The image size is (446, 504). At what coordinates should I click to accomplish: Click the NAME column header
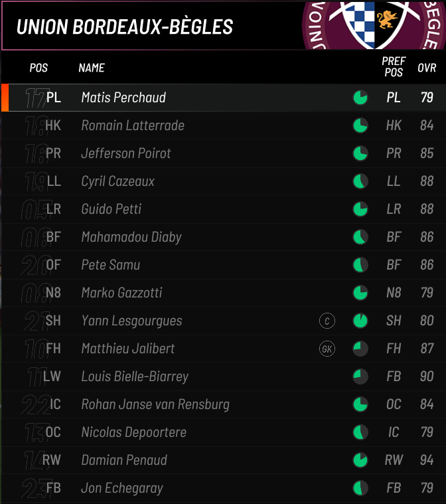(92, 68)
